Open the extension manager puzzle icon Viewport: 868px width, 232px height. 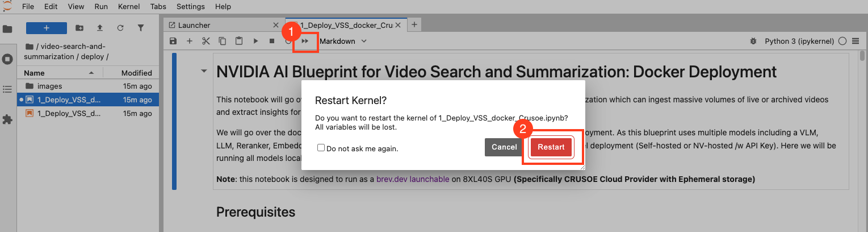[x=8, y=119]
